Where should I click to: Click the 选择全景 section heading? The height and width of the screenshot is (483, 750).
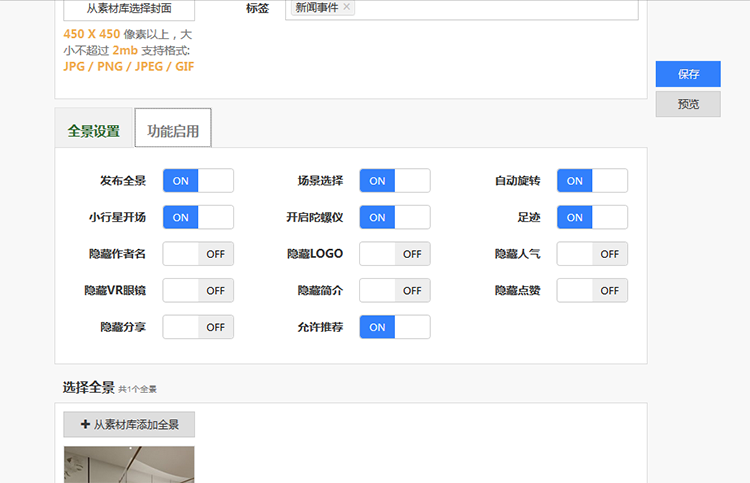click(88, 387)
